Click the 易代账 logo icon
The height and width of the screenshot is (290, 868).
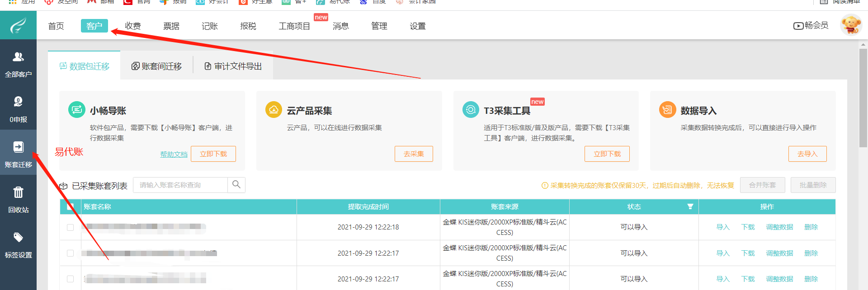pyautogui.click(x=18, y=26)
